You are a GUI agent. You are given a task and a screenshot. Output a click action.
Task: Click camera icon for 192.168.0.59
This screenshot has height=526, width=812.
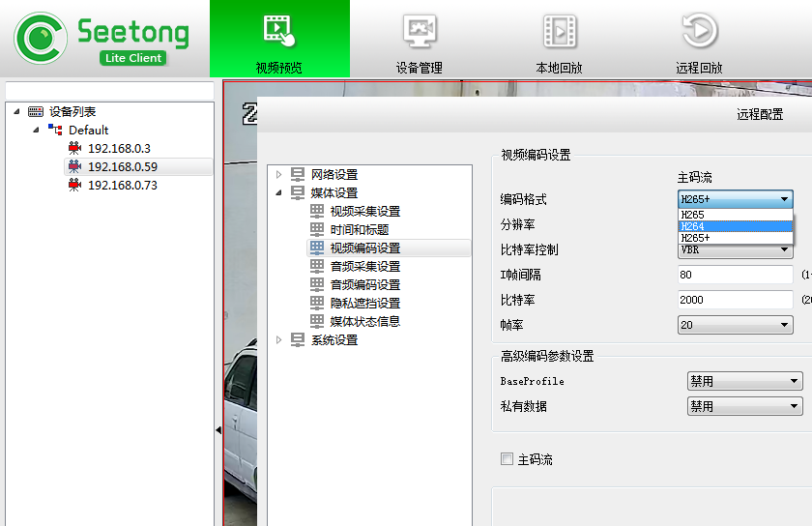point(74,166)
